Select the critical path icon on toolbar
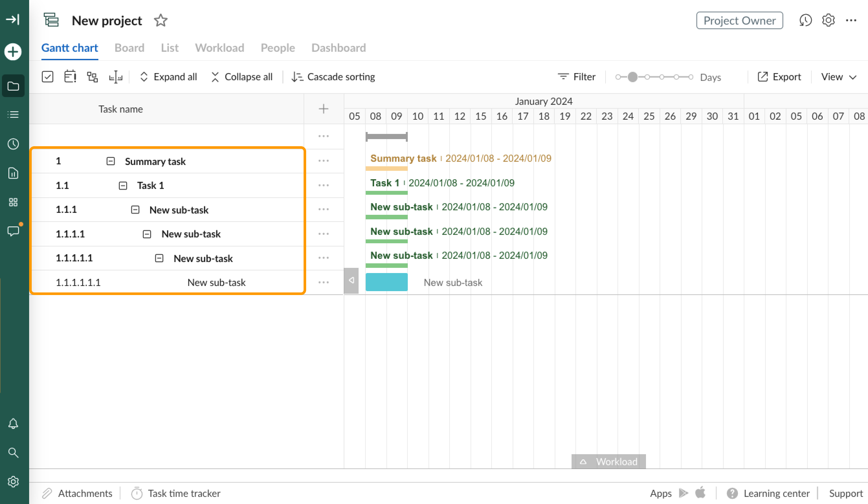Image resolution: width=868 pixels, height=504 pixels. (x=70, y=76)
